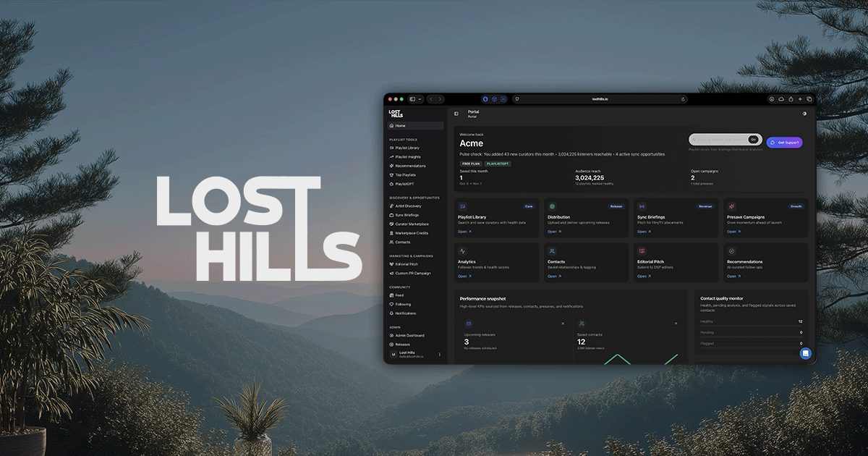Open Home in the sidebar
The height and width of the screenshot is (456, 868).
[x=416, y=126]
